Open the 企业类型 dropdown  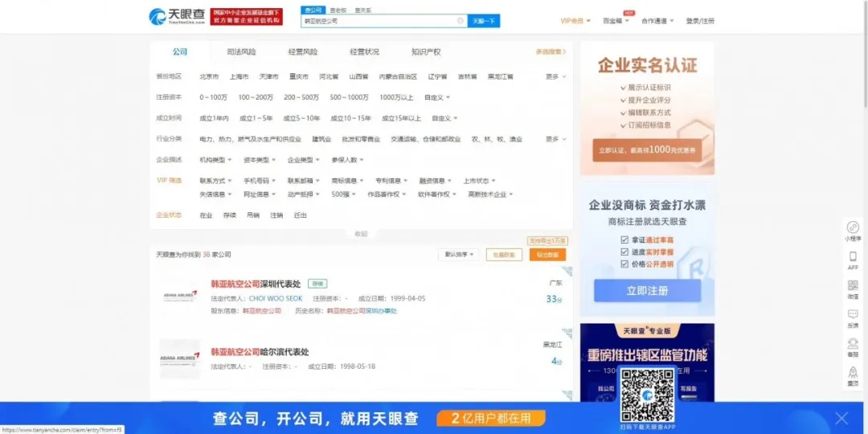[303, 160]
